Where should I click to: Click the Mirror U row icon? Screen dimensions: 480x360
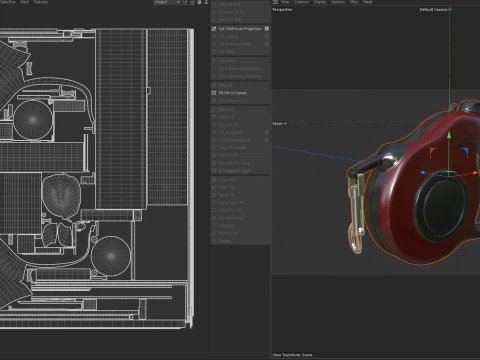click(214, 109)
